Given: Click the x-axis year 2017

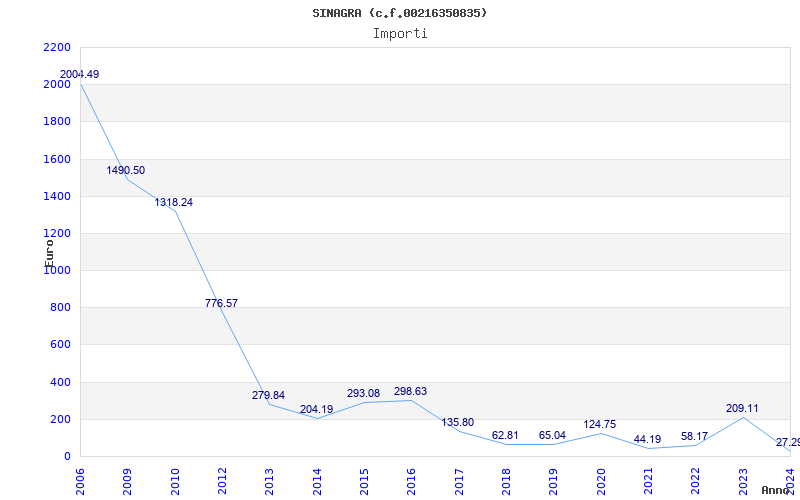Looking at the screenshot, I should click(459, 481).
